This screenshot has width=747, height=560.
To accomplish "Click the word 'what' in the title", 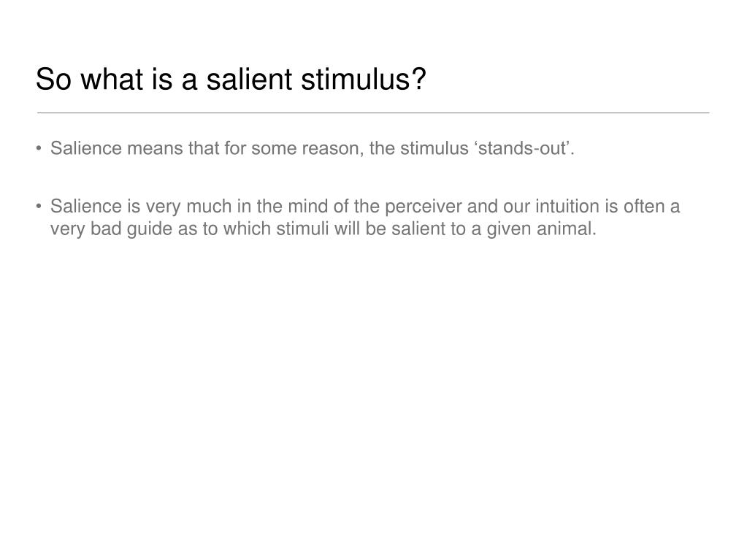I will (112, 79).
